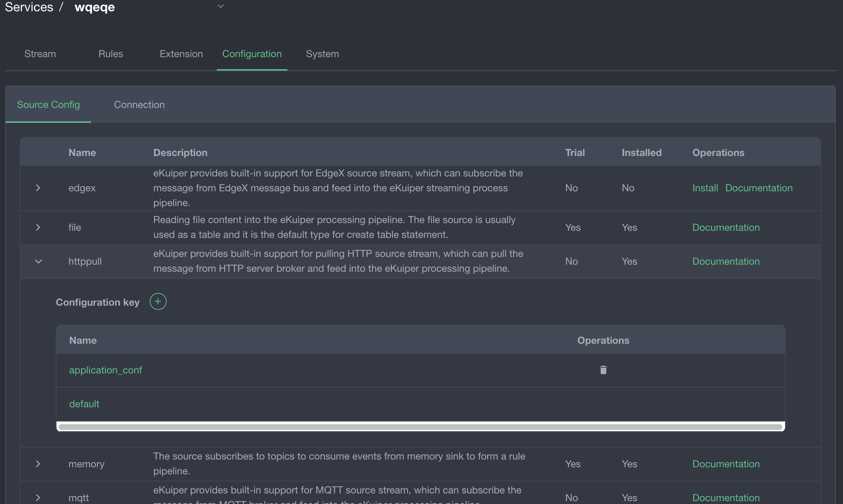Click the Trial column header
The image size is (843, 504).
coord(575,152)
